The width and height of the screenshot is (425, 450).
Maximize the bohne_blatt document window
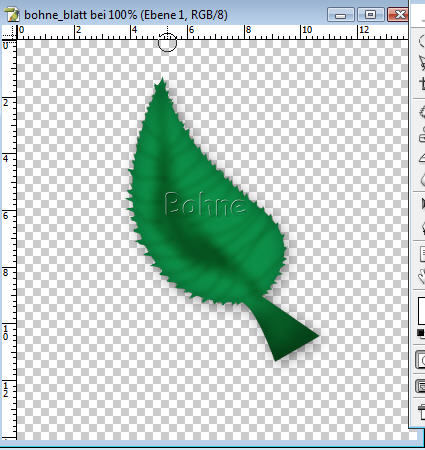point(370,15)
